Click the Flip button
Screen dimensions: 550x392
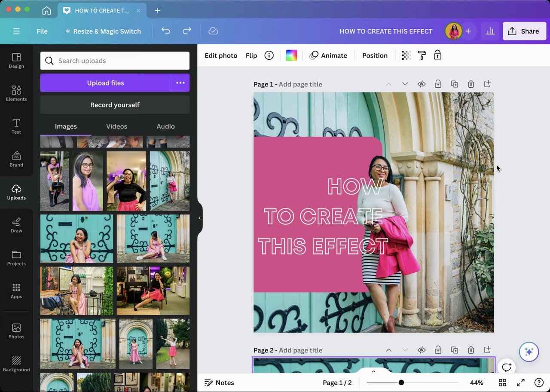point(251,55)
